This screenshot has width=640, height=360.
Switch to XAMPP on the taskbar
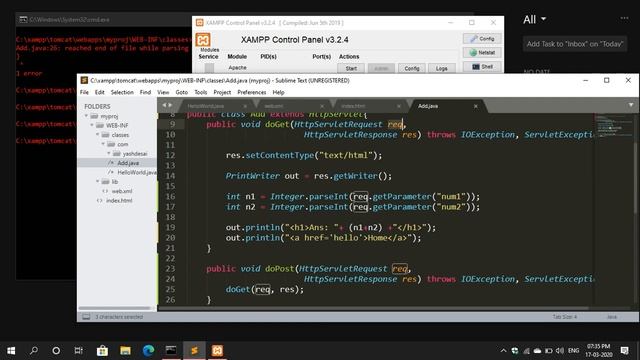pos(217,351)
